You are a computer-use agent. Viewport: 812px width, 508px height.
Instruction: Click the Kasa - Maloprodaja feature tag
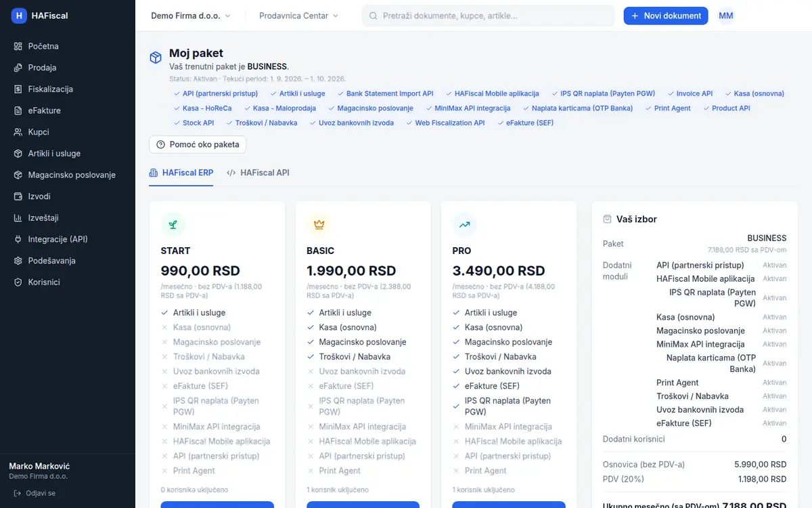(x=279, y=108)
